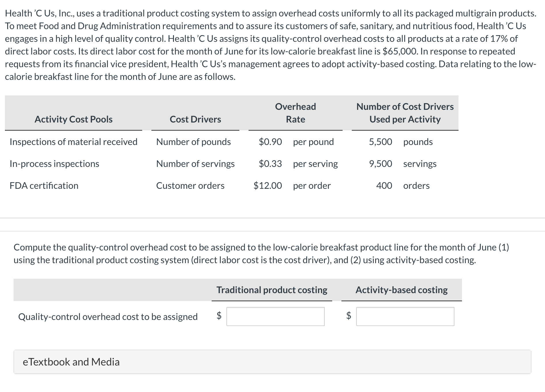Click the Number of servings cost driver cell
Viewport: 545px width, 392px height.
click(x=195, y=164)
